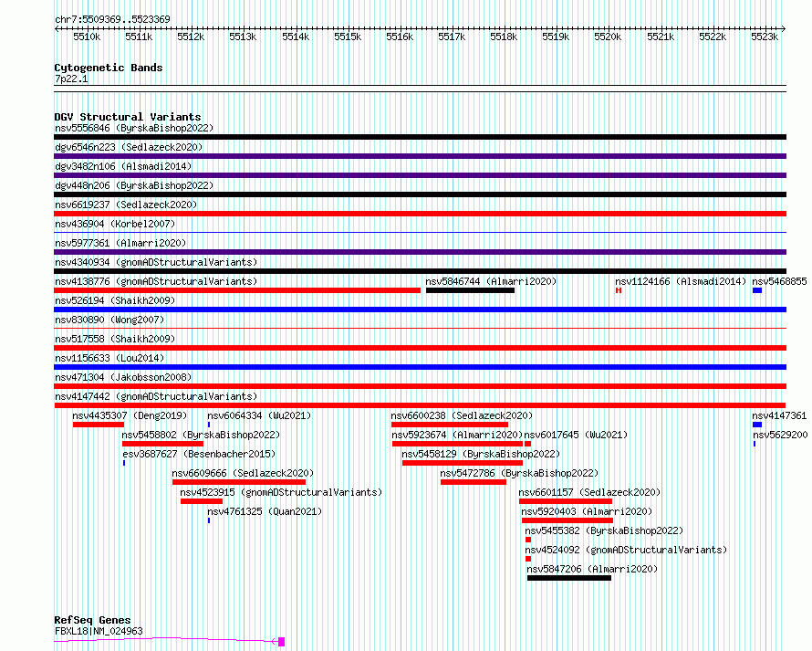Click the nsv5455382 (ByrskaBishop2022) label

click(x=604, y=530)
